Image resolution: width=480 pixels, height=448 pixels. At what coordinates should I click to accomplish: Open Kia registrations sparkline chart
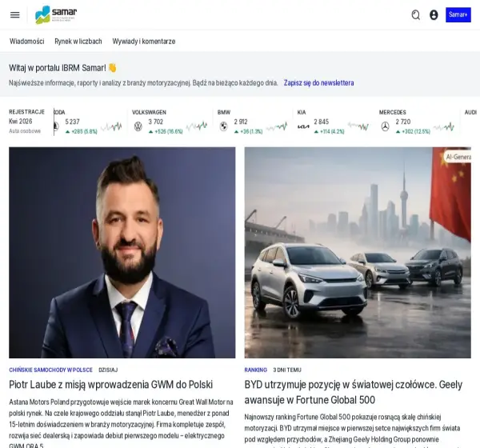358,126
